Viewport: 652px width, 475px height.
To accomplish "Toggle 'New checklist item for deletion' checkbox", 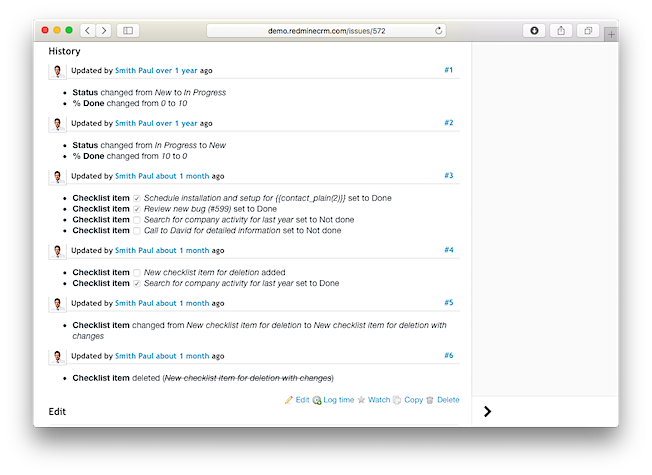I will (137, 272).
